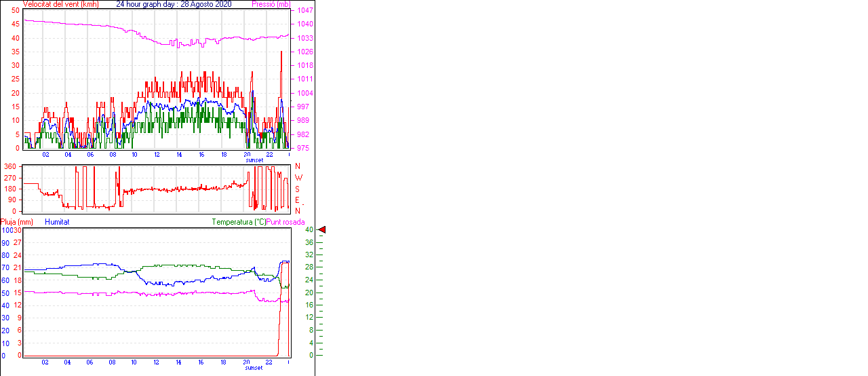
Task: Click the magenta 'Punt rosada' legend label
Action: click(285, 222)
